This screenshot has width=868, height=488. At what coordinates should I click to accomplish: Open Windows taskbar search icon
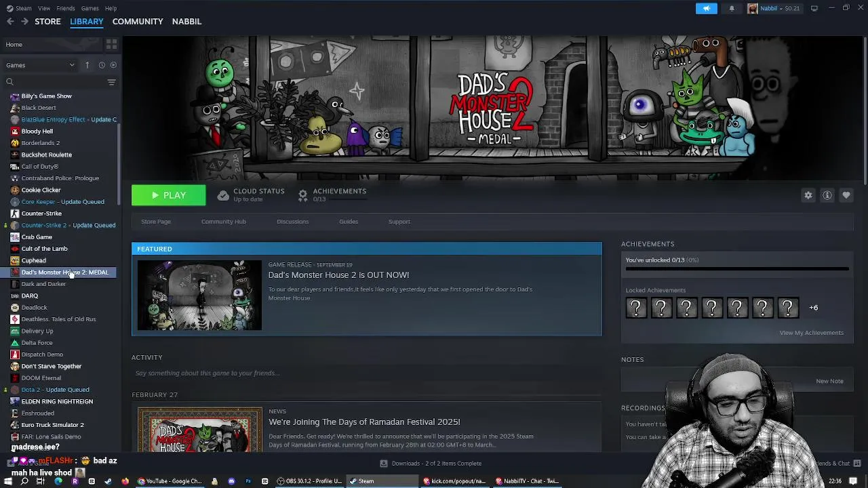[24, 481]
